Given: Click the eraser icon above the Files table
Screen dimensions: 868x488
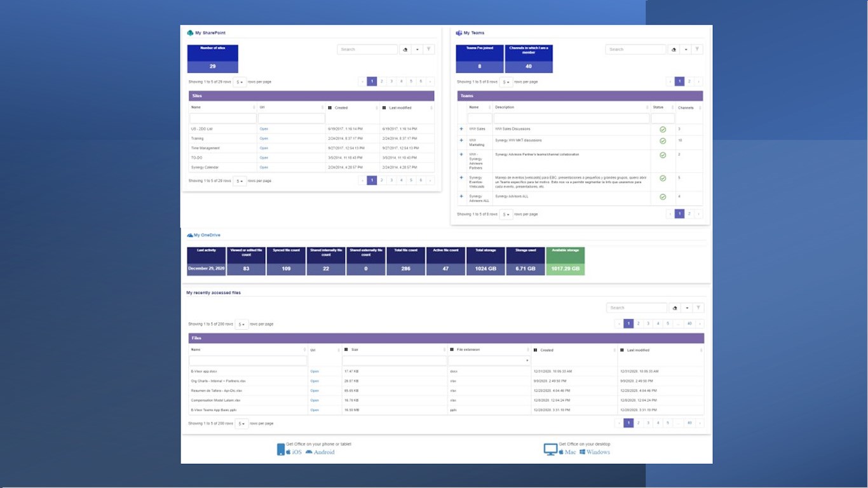Looking at the screenshot, I should (675, 308).
